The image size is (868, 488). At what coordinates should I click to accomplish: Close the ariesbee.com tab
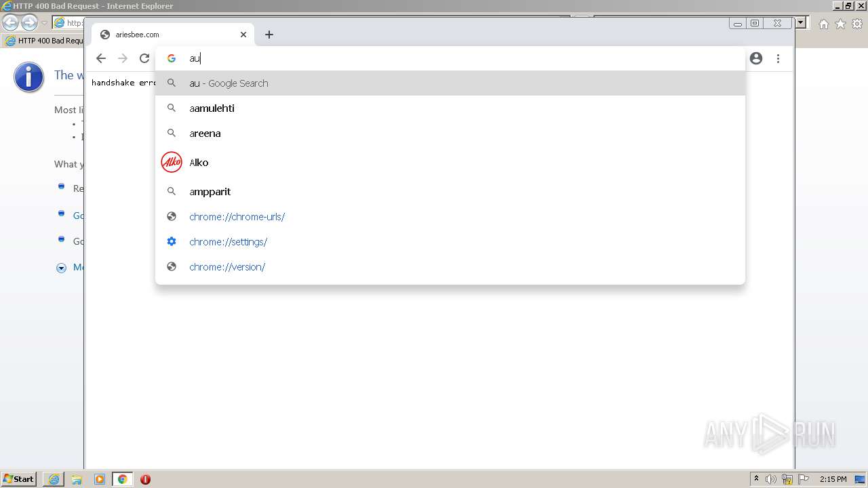coord(243,35)
